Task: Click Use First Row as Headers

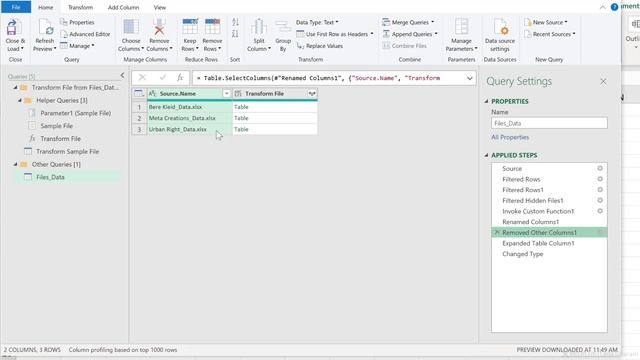Action: tap(335, 34)
